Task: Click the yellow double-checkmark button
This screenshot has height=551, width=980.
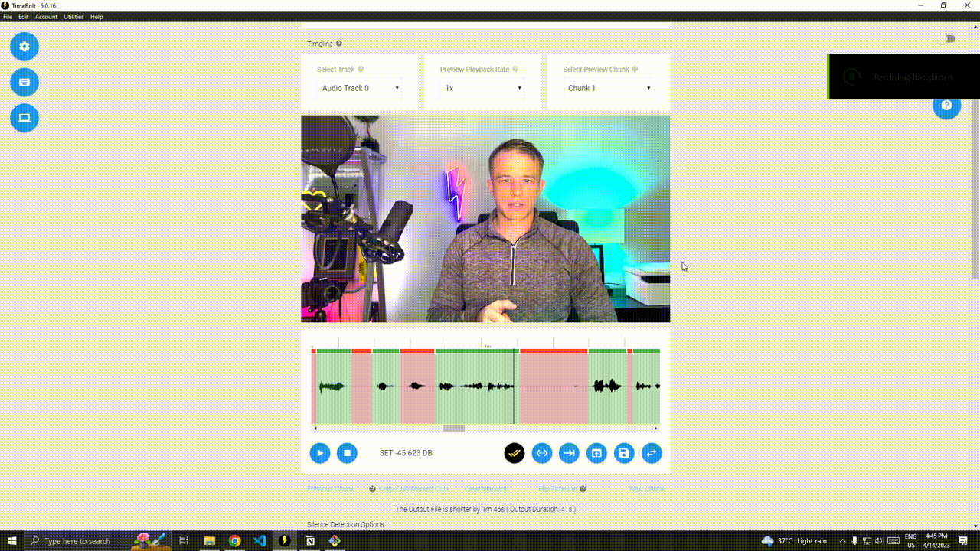Action: (514, 453)
